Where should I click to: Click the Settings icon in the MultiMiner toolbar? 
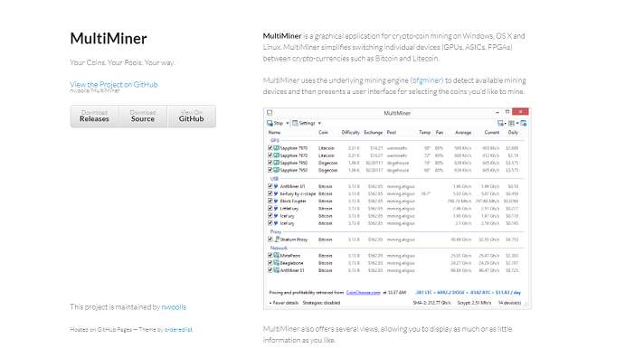(295, 123)
